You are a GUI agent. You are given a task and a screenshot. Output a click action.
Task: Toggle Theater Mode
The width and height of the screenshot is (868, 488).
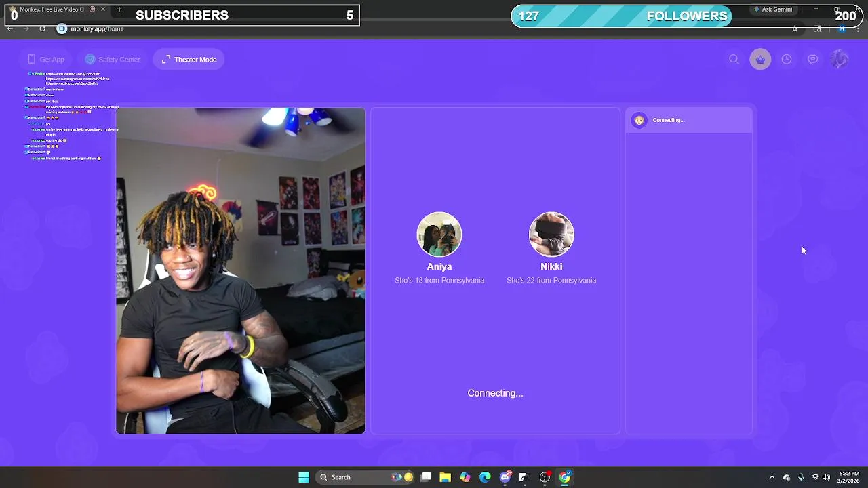189,60
